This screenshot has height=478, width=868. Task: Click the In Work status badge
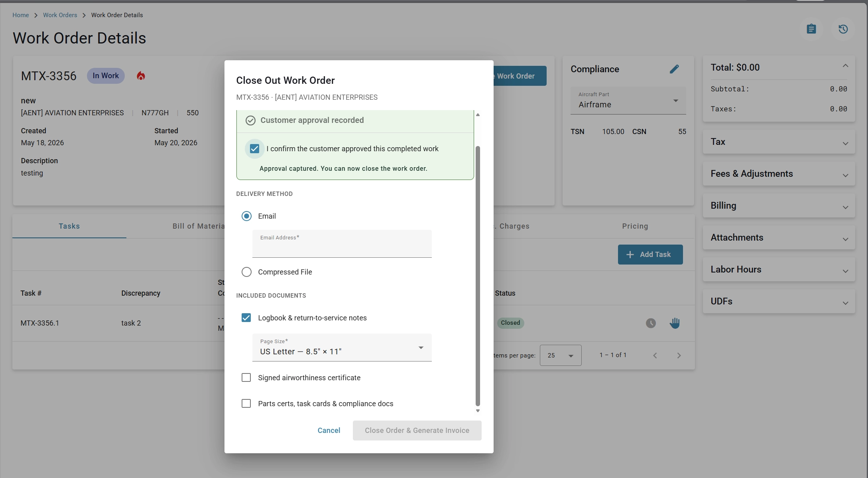[106, 76]
